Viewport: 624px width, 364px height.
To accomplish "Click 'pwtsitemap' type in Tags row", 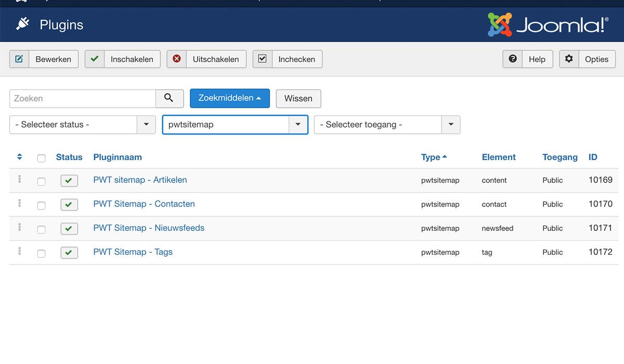I will (x=440, y=253).
